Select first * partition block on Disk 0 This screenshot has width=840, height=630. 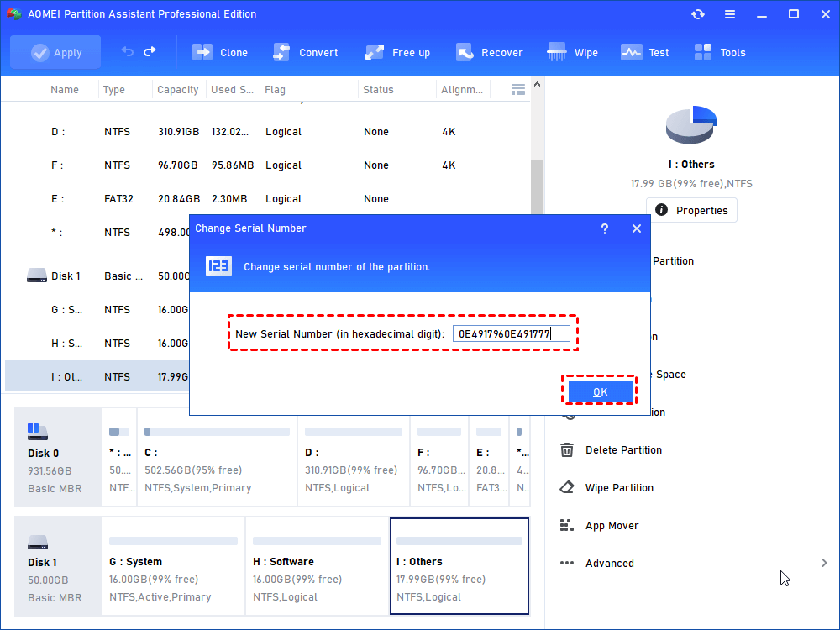(x=119, y=457)
